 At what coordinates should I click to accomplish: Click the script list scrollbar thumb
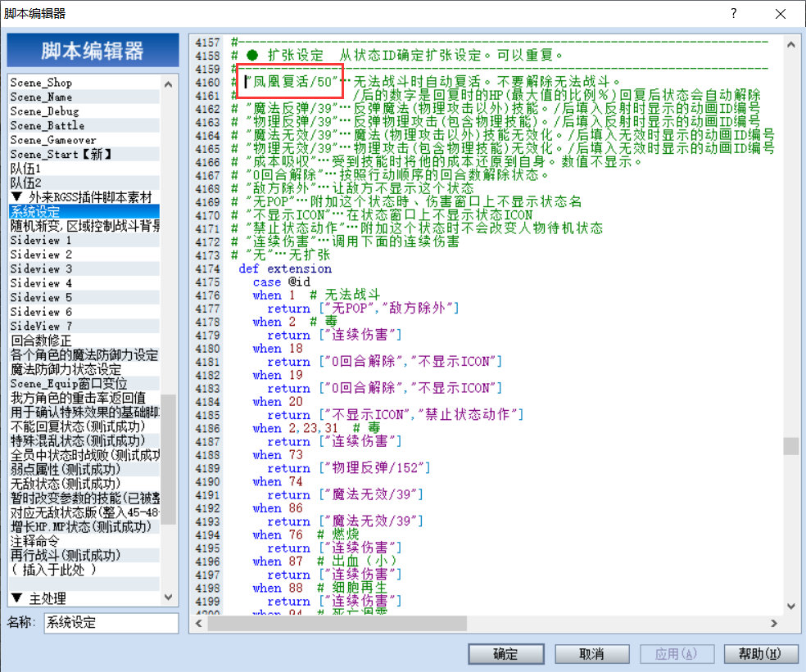click(168, 459)
